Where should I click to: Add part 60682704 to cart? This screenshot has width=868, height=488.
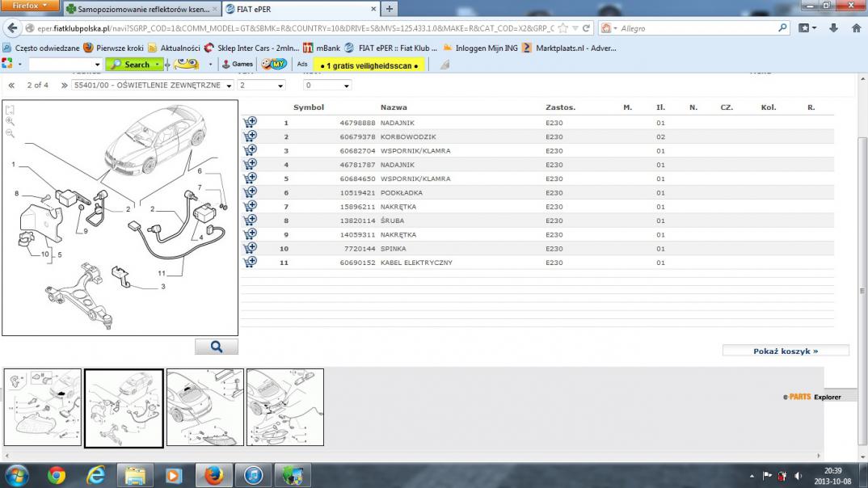coord(251,150)
